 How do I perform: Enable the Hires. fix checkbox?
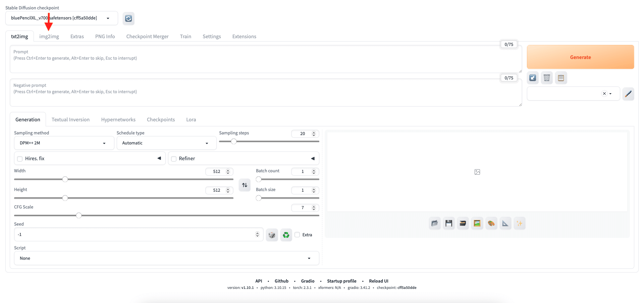pyautogui.click(x=20, y=159)
